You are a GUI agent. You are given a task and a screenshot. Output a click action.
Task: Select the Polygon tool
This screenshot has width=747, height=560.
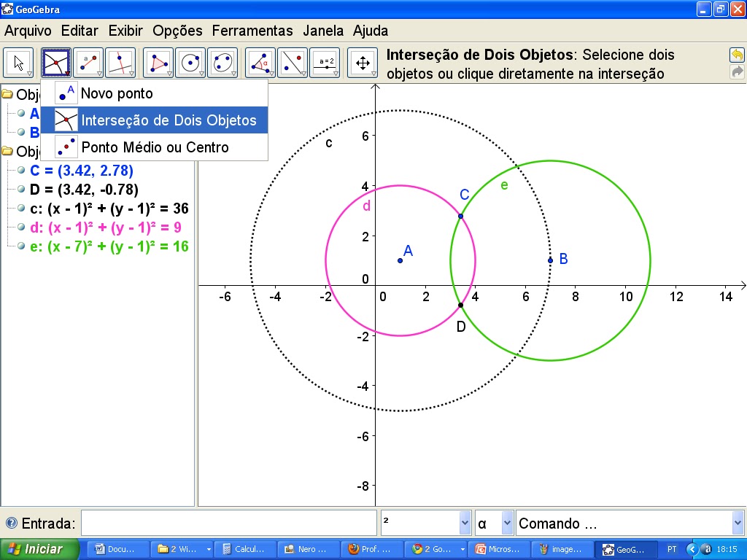point(158,63)
